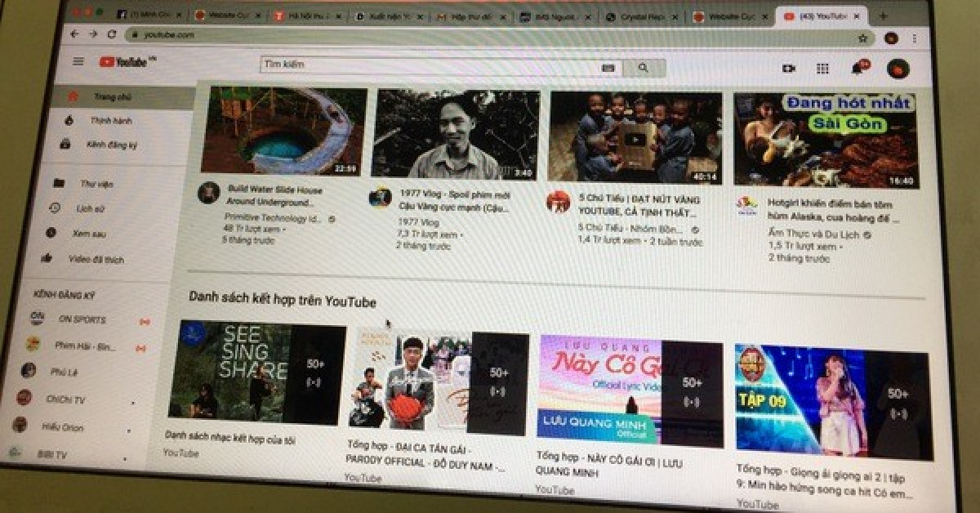Open the TẬP 09 mix thumbnail

[833, 402]
